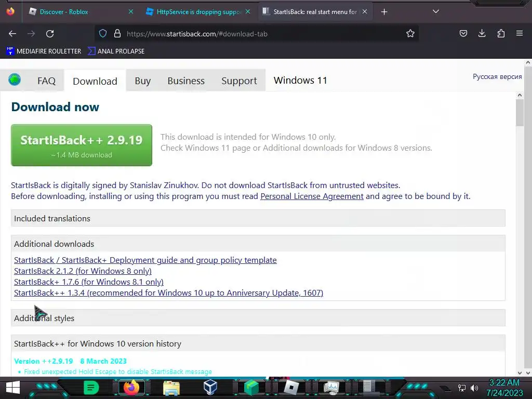Open the MEDIAFIRE ROULETTER bookmark
532x399 pixels.
(x=44, y=51)
